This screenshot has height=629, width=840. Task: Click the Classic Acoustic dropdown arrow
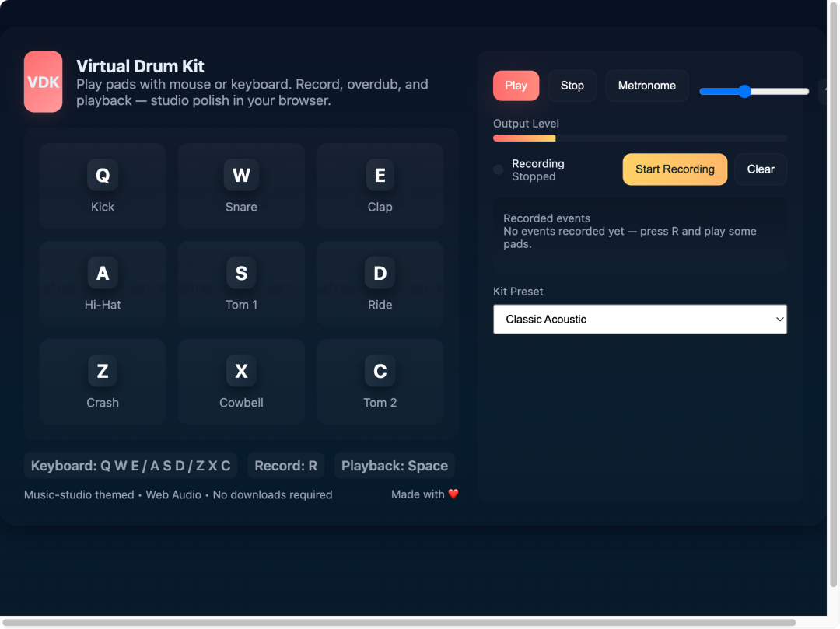(779, 319)
